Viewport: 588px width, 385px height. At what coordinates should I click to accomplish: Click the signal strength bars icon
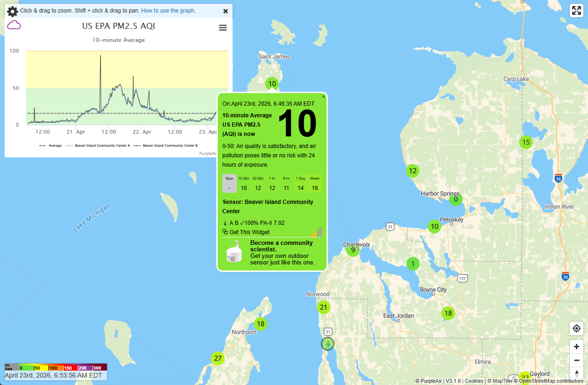click(315, 232)
